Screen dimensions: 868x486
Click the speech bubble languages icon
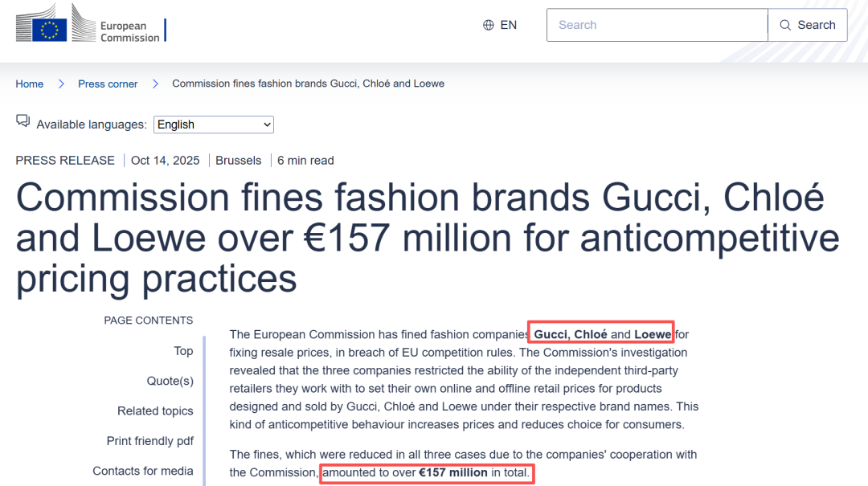tap(23, 121)
